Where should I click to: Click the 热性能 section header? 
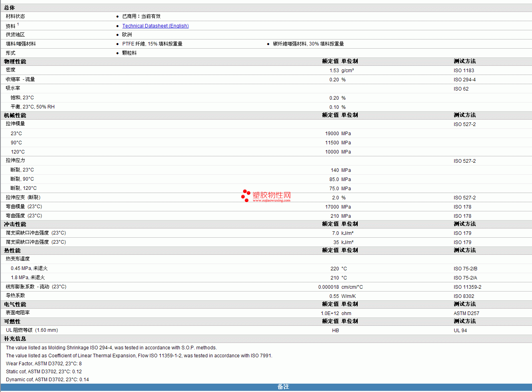(12, 250)
